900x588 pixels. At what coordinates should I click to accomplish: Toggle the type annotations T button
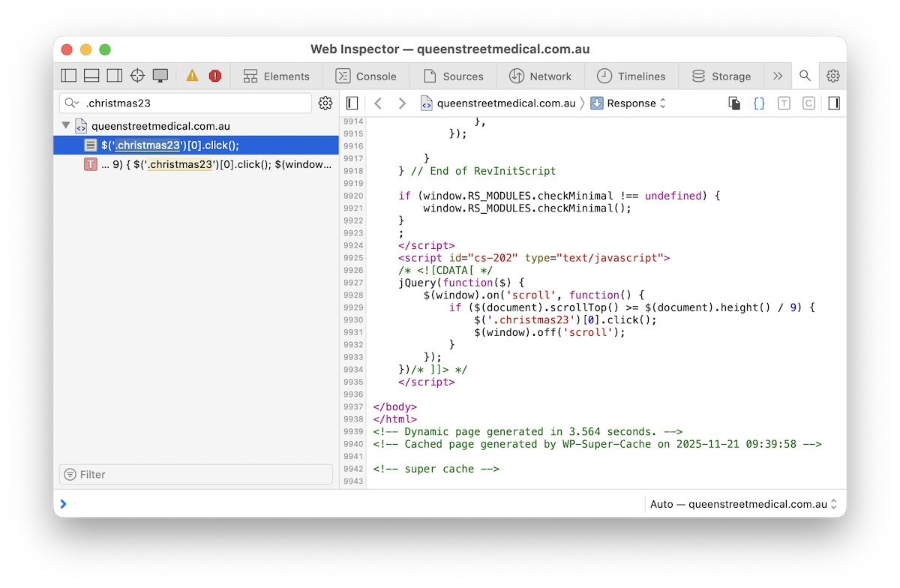pos(784,103)
